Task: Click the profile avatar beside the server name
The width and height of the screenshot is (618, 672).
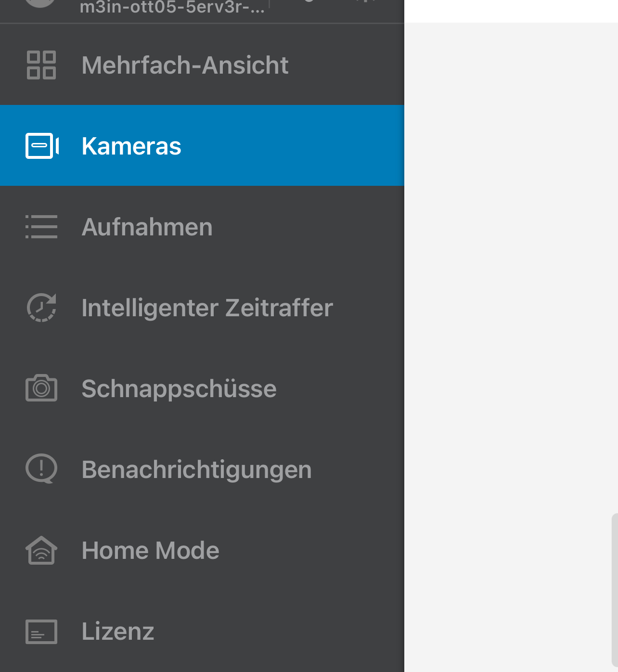Action: [x=40, y=3]
